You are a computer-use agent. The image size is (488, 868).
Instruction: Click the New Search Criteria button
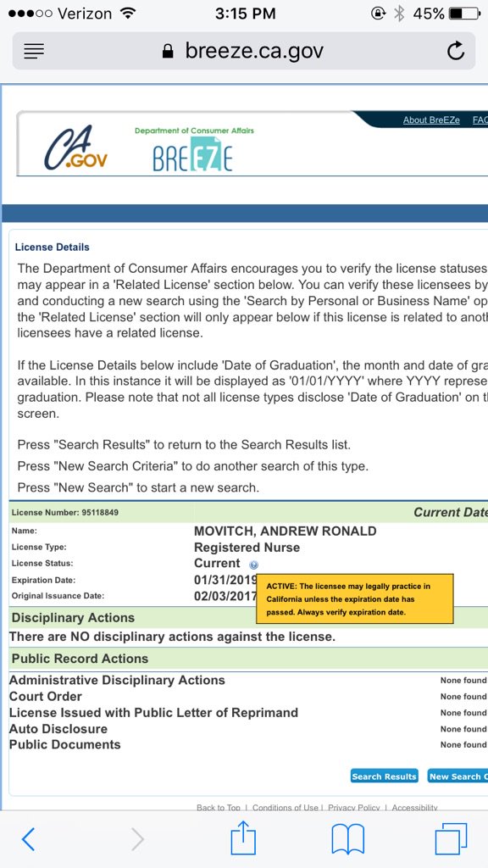coord(458,776)
